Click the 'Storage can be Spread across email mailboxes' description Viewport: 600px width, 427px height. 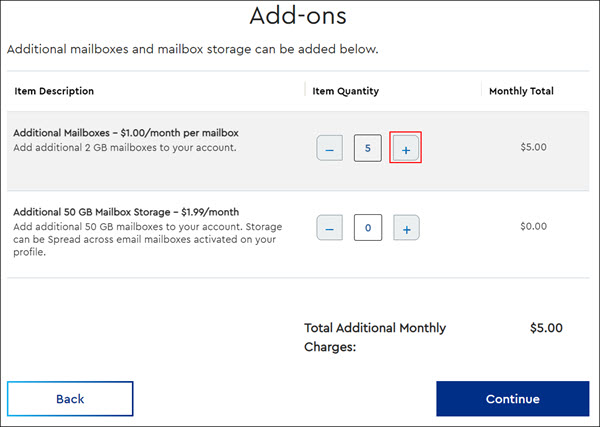point(147,240)
